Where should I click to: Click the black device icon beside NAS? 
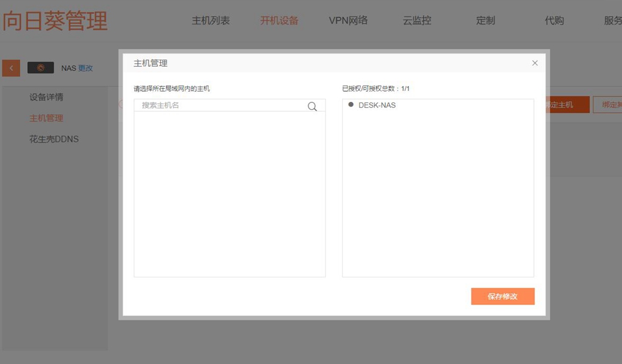tap(40, 67)
